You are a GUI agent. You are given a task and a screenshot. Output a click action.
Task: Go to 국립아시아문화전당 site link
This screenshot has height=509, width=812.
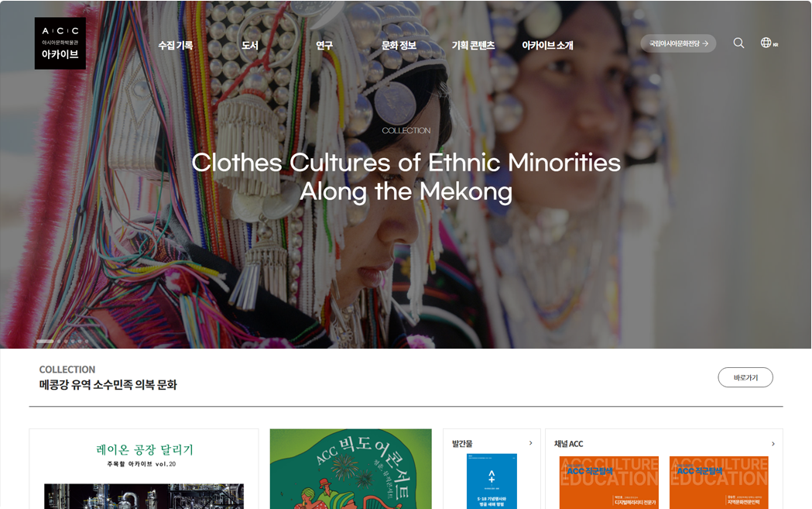(x=678, y=43)
